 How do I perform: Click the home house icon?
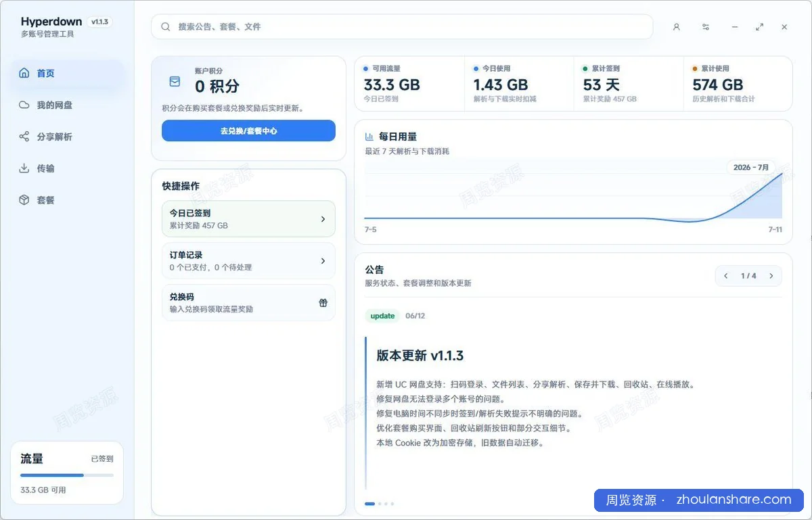24,73
